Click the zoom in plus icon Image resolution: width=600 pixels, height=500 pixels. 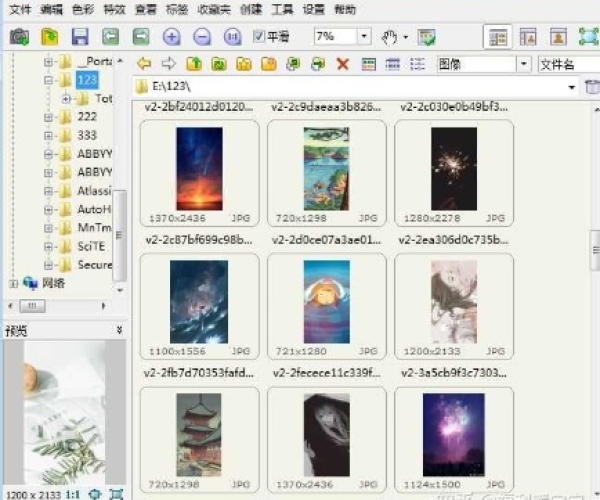[171, 37]
